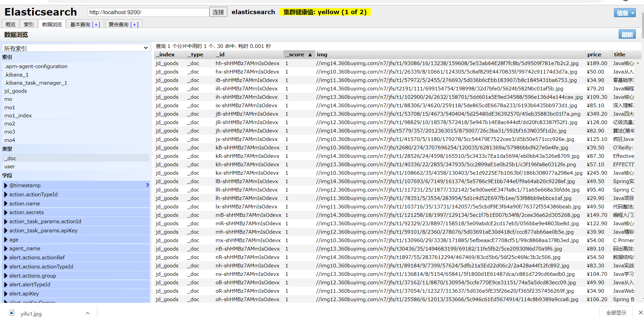Viewport: 644px width, 318px height.
Task: Select the mo2 index
Action: click(76, 124)
